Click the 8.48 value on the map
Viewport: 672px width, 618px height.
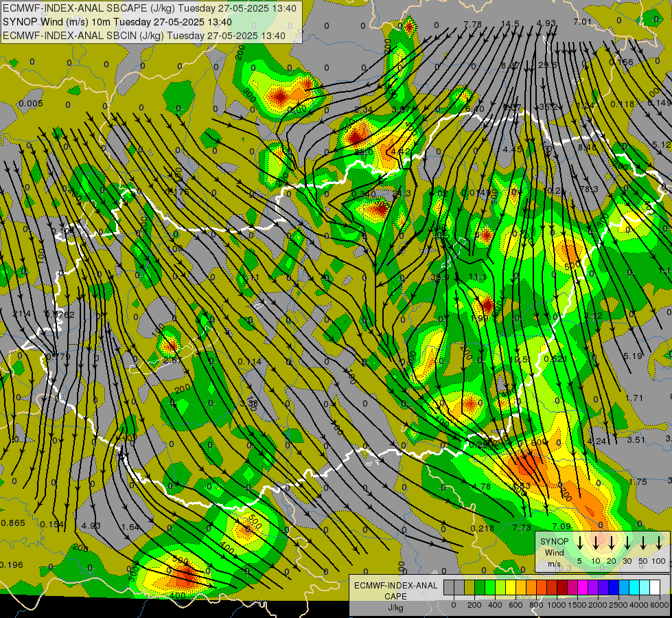tap(587, 148)
